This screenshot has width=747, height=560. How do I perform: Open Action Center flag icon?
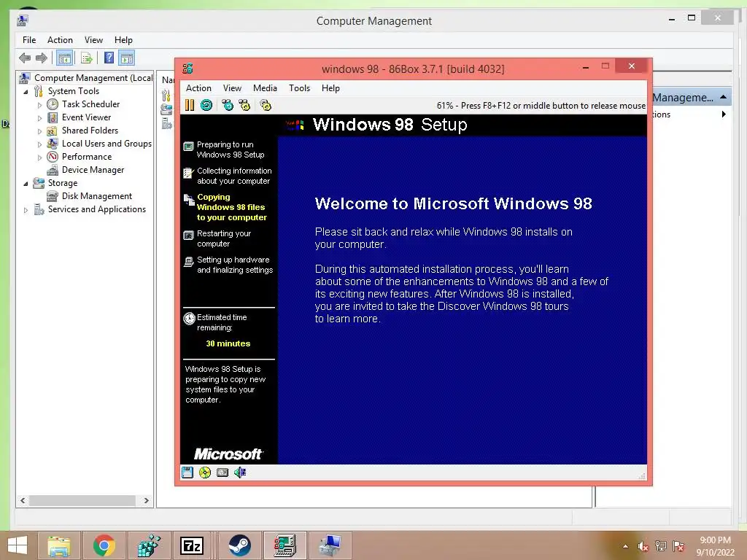tap(678, 546)
